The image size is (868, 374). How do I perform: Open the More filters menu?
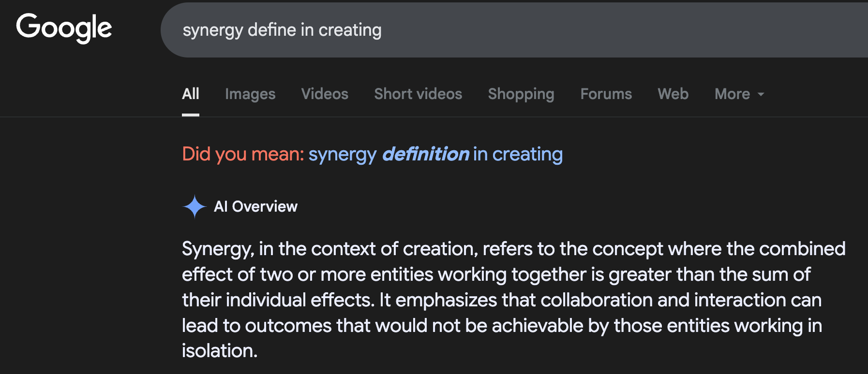[x=739, y=94]
